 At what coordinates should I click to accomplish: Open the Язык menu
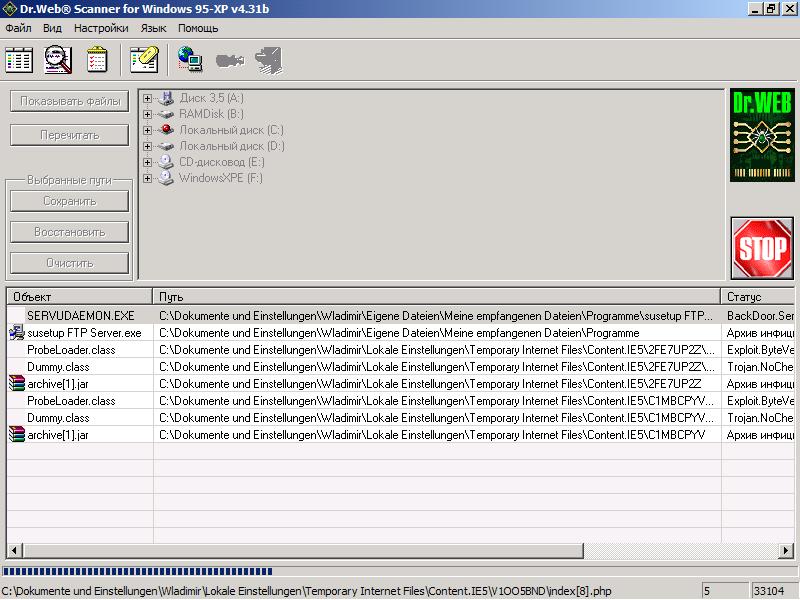pos(154,29)
